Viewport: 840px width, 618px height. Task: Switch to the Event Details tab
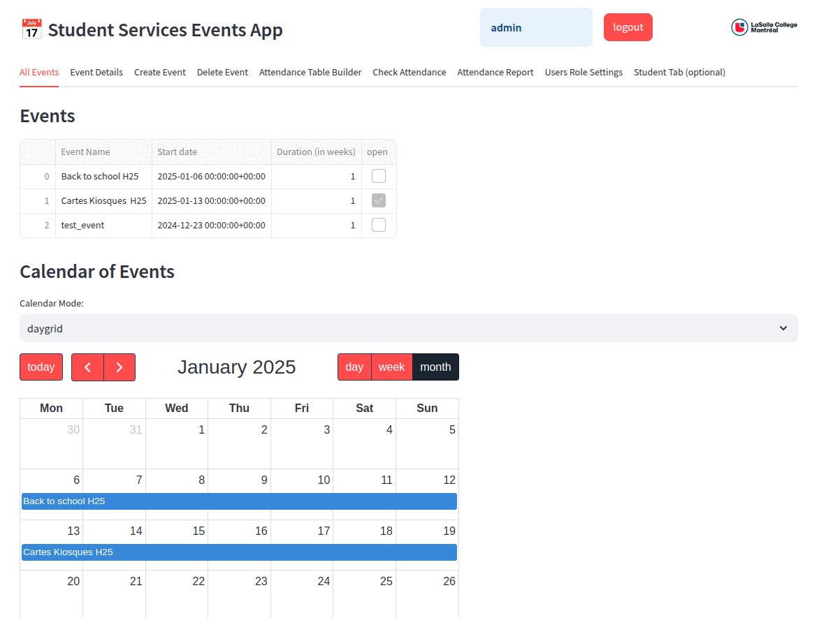(x=96, y=72)
